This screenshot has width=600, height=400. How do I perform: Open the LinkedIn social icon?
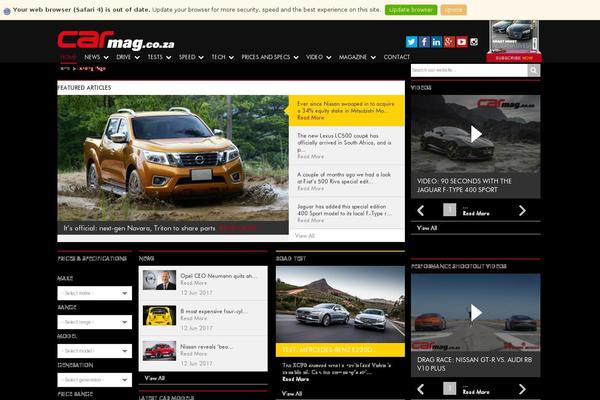pos(437,42)
